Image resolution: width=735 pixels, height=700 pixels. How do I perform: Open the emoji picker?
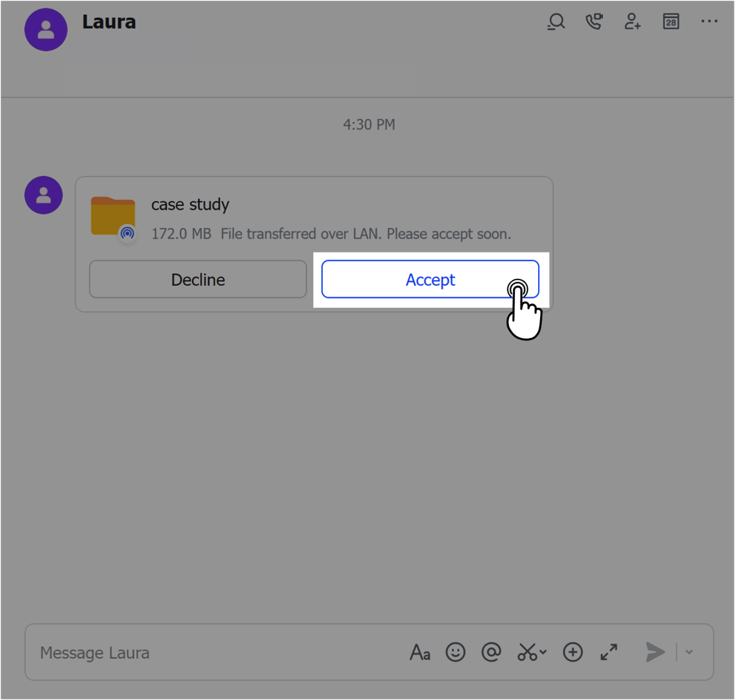pyautogui.click(x=455, y=652)
